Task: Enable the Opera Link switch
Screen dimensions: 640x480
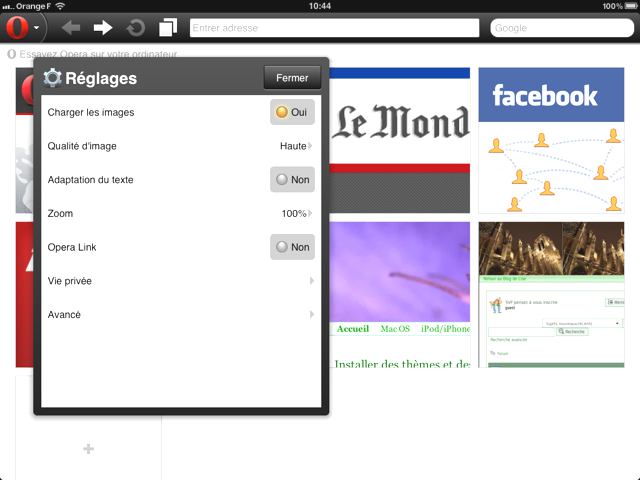Action: tap(292, 247)
